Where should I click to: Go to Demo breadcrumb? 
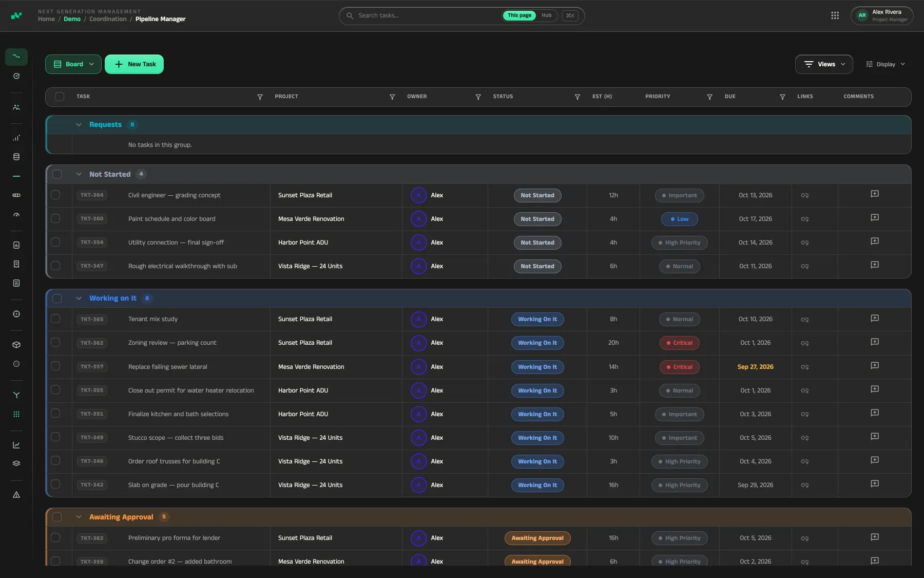pyautogui.click(x=72, y=19)
